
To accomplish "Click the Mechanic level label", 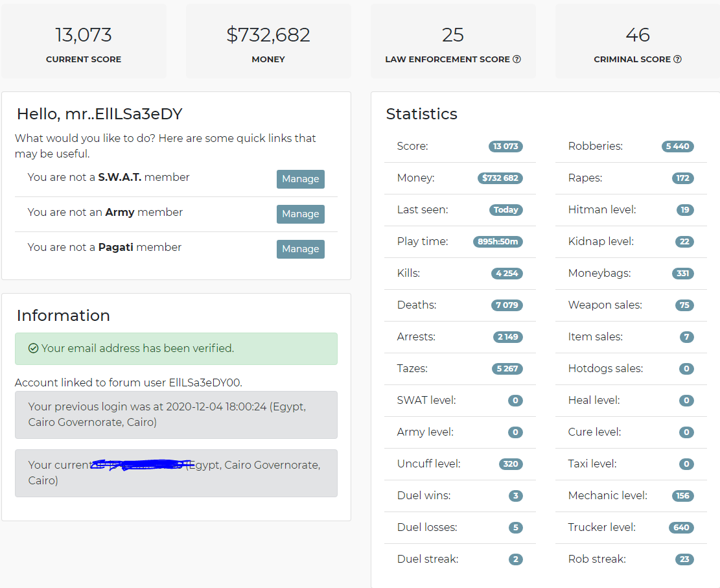I will (608, 496).
